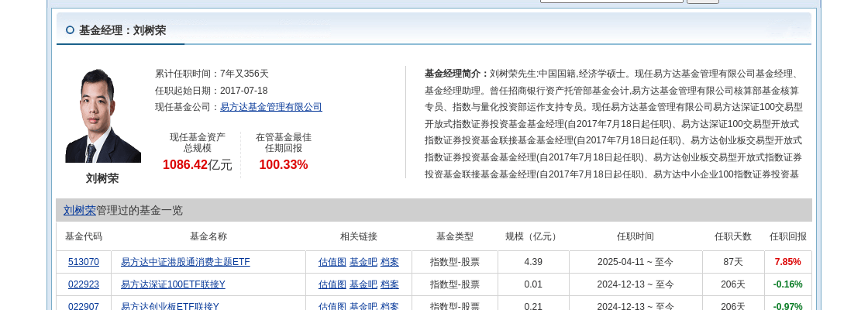Open fund code 513070 link
Image resolution: width=868 pixels, height=310 pixels.
pyautogui.click(x=84, y=262)
